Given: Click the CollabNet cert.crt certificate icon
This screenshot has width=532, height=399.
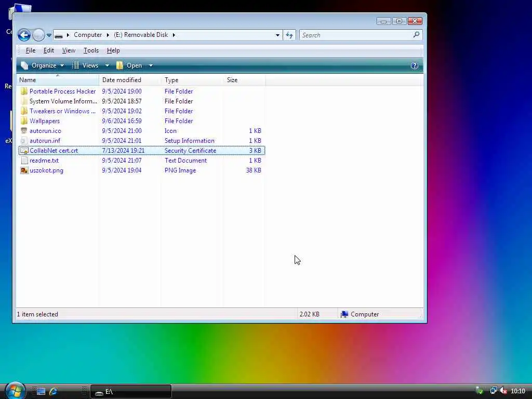Looking at the screenshot, I should (24, 150).
